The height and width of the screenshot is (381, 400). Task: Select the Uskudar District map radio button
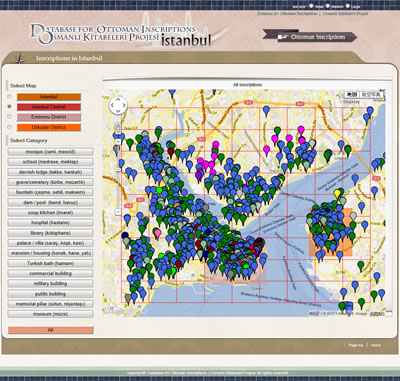coord(9,127)
